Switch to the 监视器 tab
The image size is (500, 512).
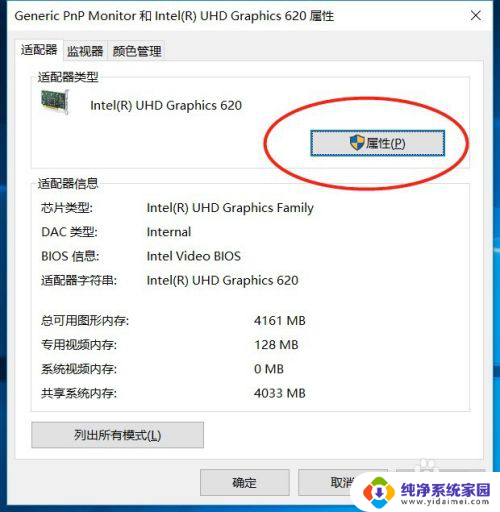tap(85, 51)
